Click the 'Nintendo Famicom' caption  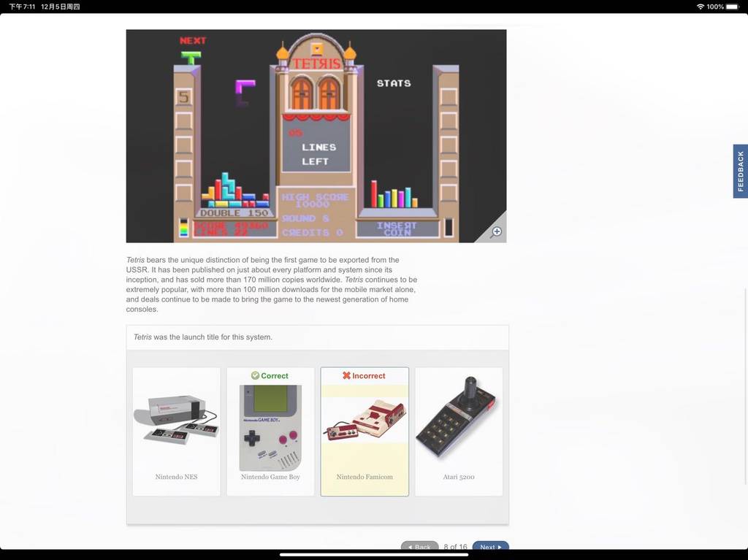[365, 477]
